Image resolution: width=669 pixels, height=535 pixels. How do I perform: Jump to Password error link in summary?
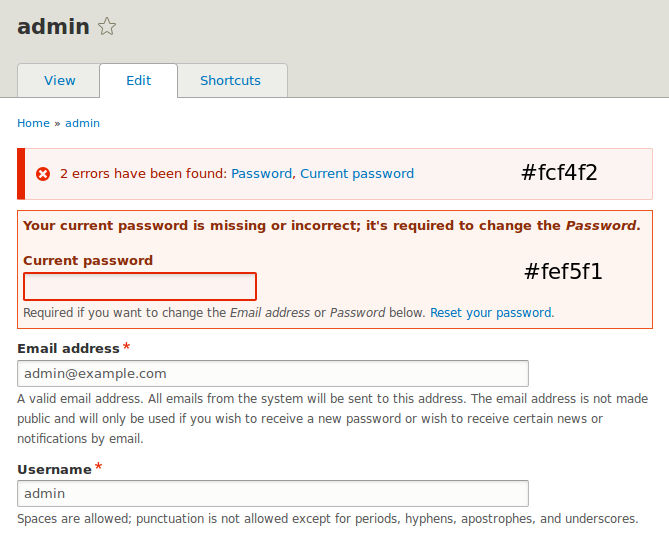[261, 174]
